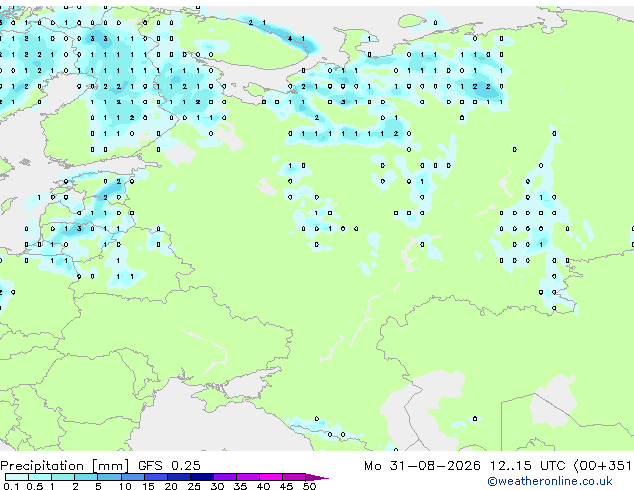
Task: Click the 'Mo 31-08-2026' forecast date
Action: point(422,466)
